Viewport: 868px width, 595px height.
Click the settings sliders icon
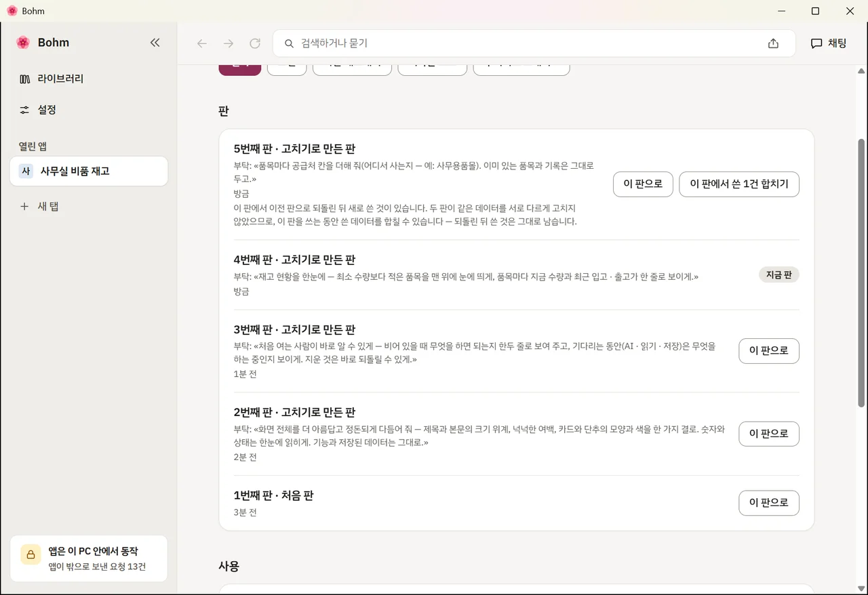(x=25, y=110)
